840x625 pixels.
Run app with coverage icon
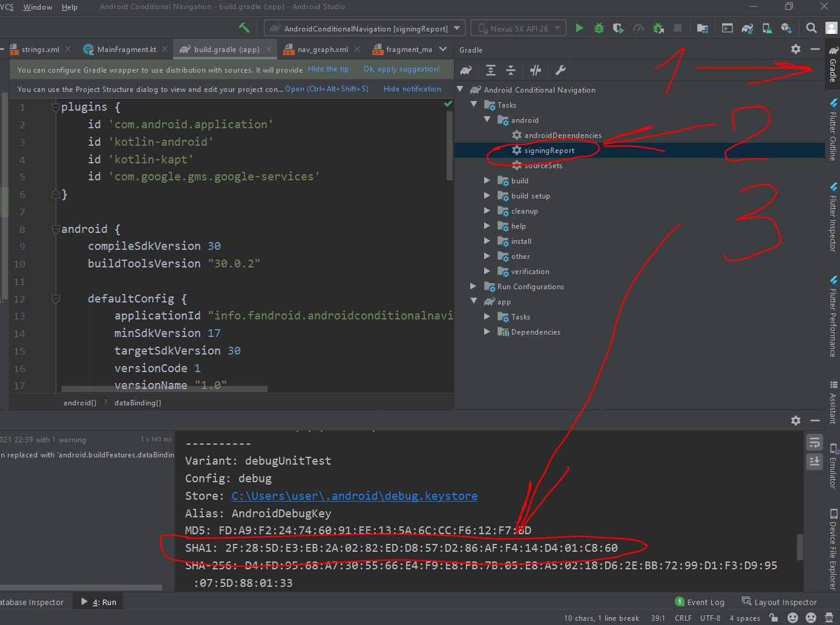[x=618, y=28]
